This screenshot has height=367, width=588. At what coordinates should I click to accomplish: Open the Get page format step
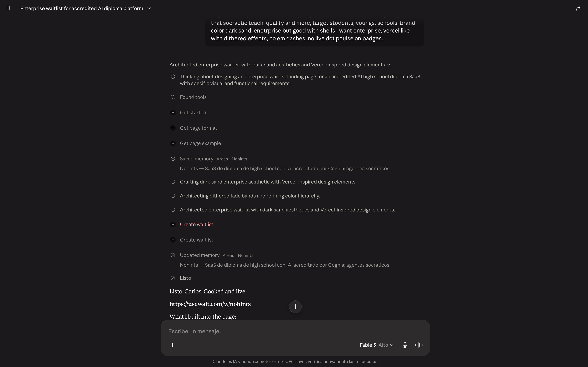point(198,128)
